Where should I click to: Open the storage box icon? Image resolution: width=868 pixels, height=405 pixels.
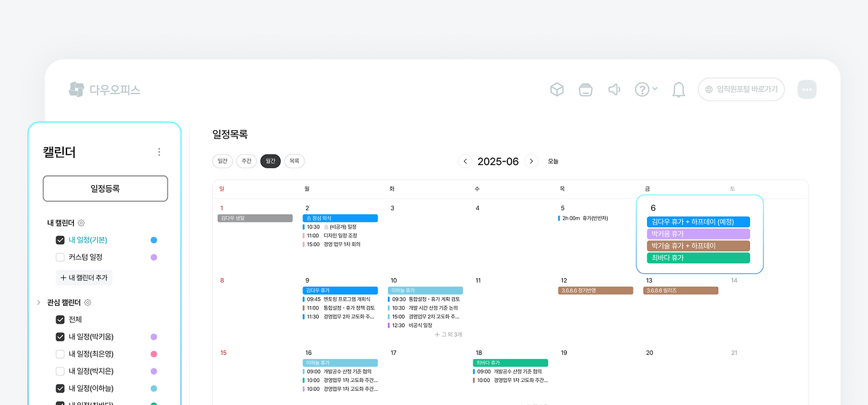pos(585,90)
